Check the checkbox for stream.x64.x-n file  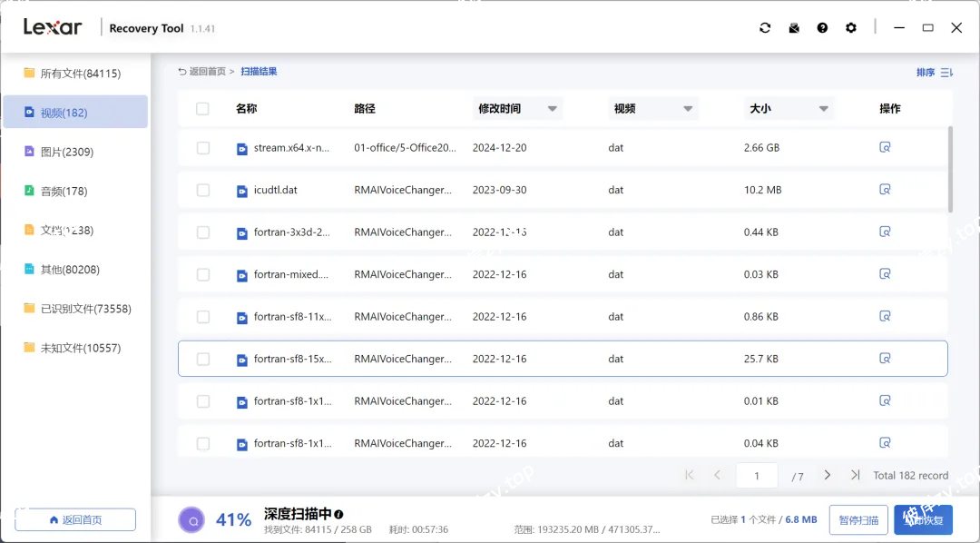pos(203,147)
